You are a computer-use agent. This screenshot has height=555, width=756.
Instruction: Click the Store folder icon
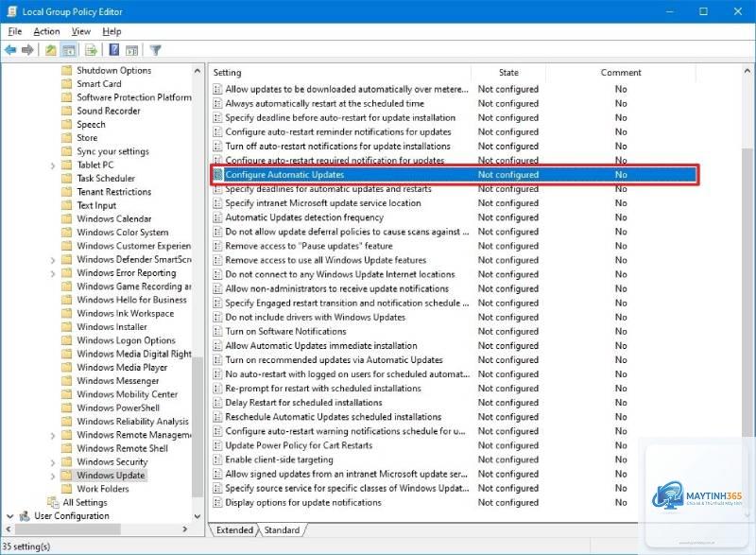coord(66,138)
